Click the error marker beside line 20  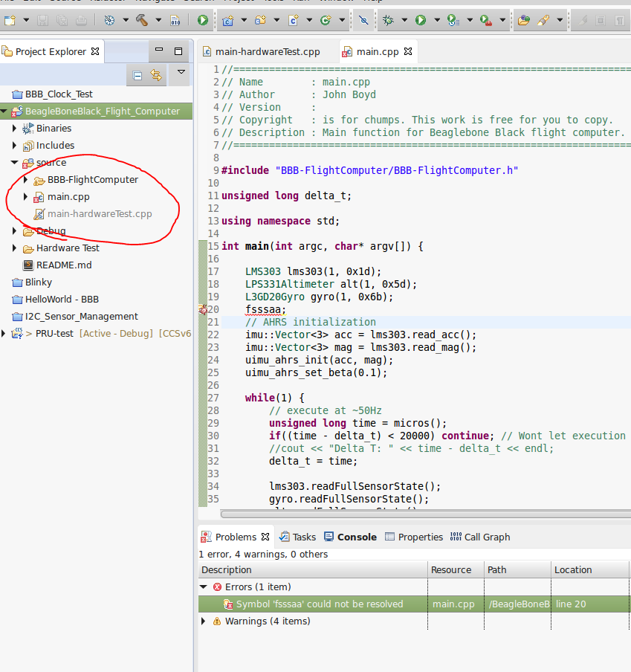(x=203, y=309)
